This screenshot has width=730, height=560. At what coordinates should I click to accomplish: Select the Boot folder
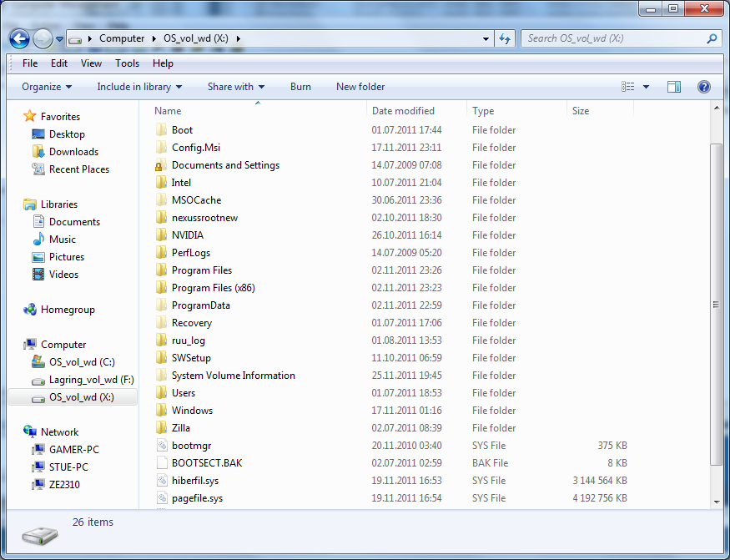pos(182,130)
